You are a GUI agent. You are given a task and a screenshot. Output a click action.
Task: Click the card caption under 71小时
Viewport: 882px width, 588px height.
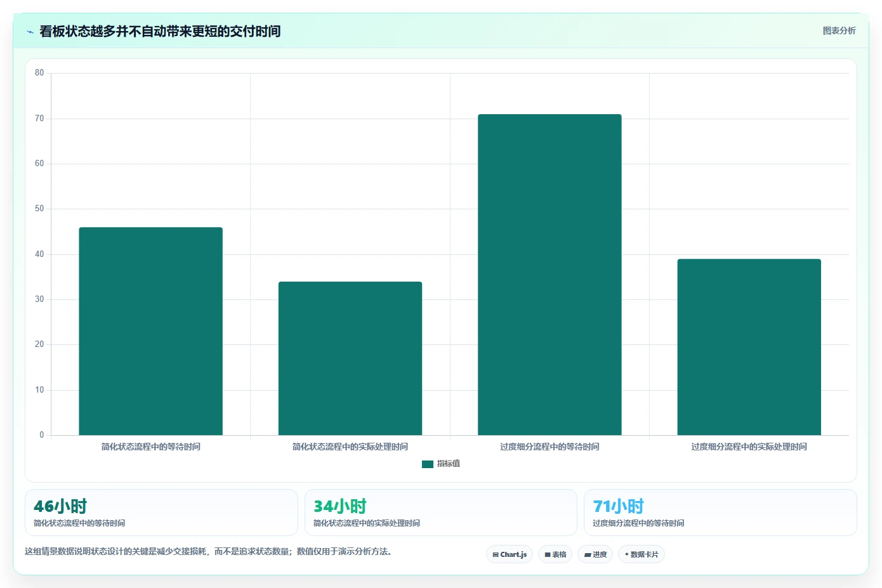pyautogui.click(x=638, y=523)
